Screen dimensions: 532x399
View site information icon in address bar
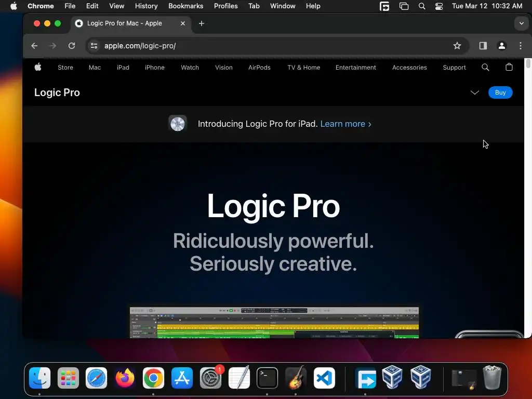click(x=94, y=46)
